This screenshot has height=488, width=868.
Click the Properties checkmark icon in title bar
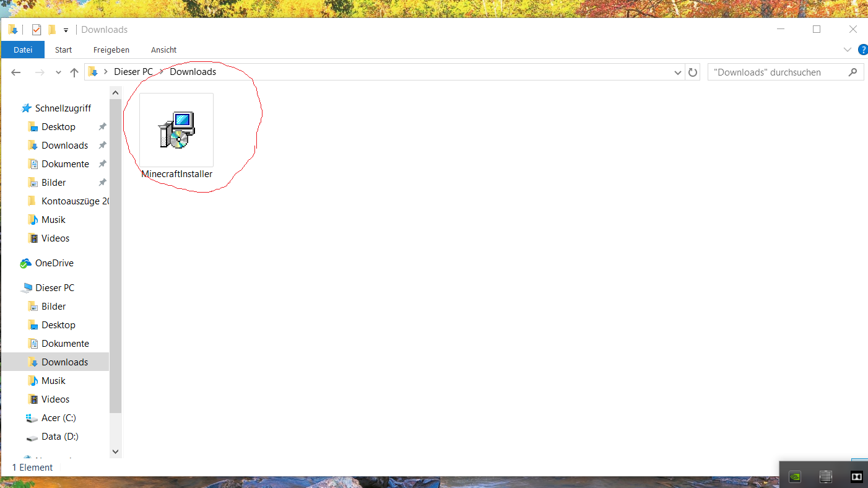[37, 30]
